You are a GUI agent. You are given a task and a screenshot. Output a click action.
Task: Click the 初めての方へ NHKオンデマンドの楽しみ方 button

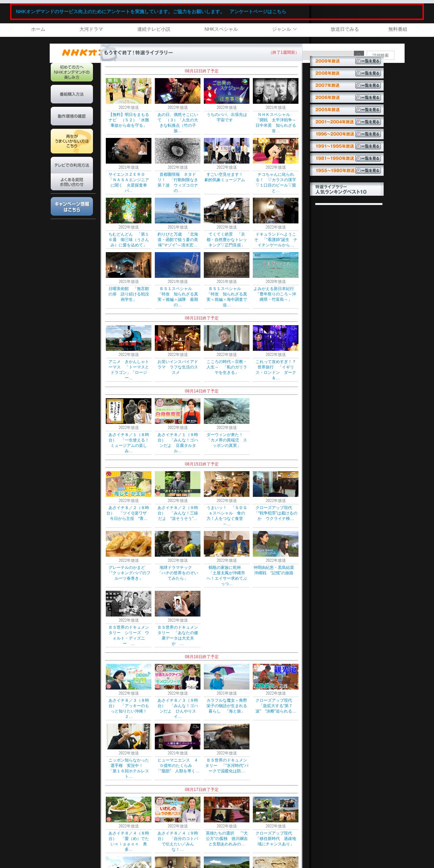[x=72, y=72]
